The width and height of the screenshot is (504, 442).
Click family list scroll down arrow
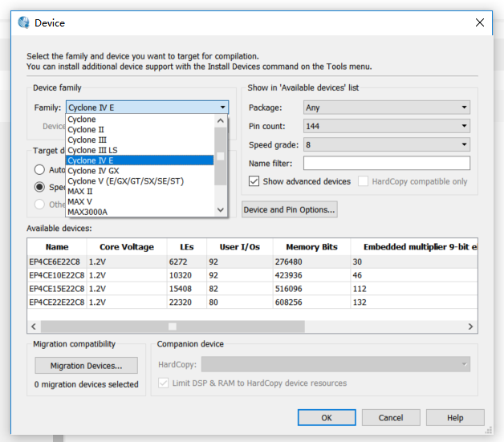click(221, 210)
